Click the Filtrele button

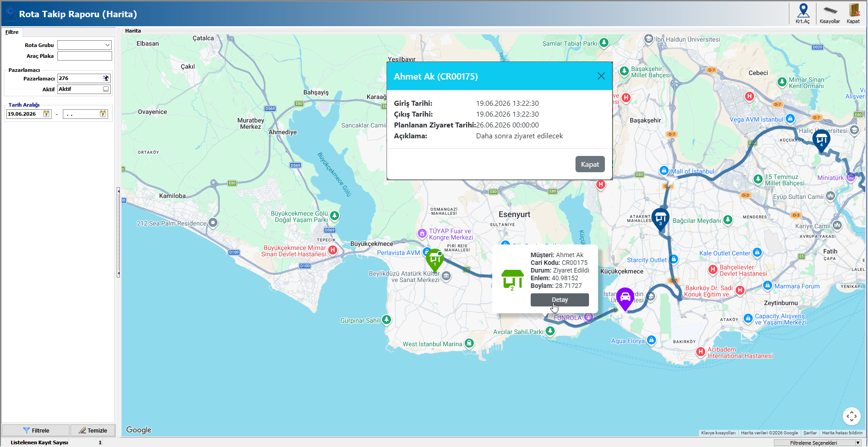tap(36, 430)
